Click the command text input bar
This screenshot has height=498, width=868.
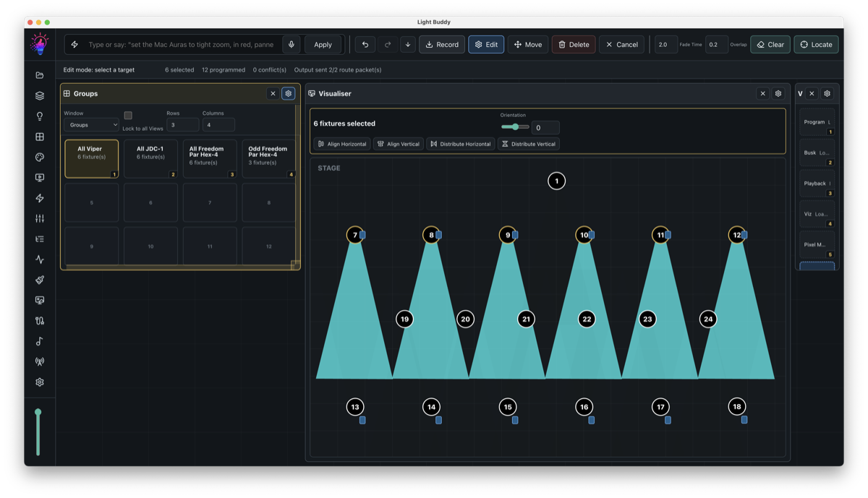pos(181,44)
